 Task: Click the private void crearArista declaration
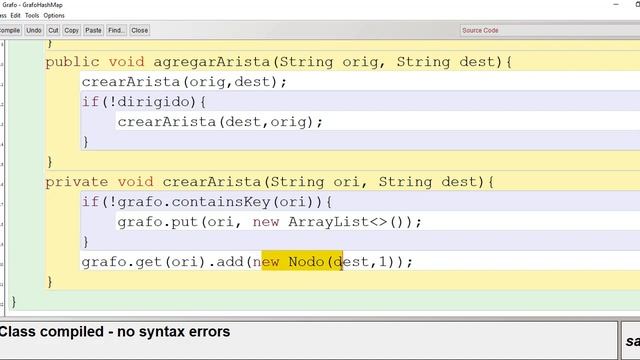click(269, 182)
